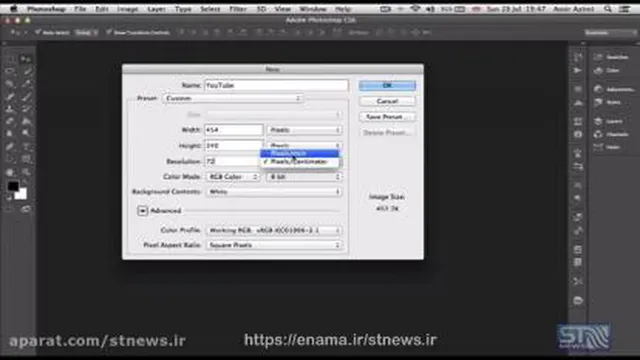
Task: Select the Zoom tool
Action: pos(26,172)
